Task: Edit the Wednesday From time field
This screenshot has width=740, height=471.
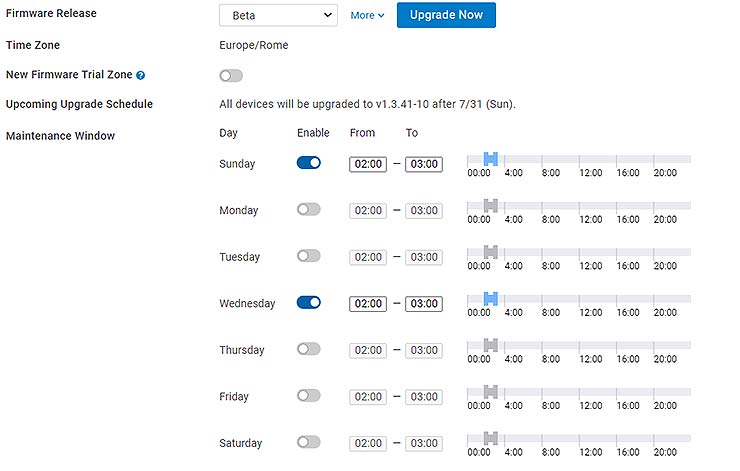Action: point(368,304)
